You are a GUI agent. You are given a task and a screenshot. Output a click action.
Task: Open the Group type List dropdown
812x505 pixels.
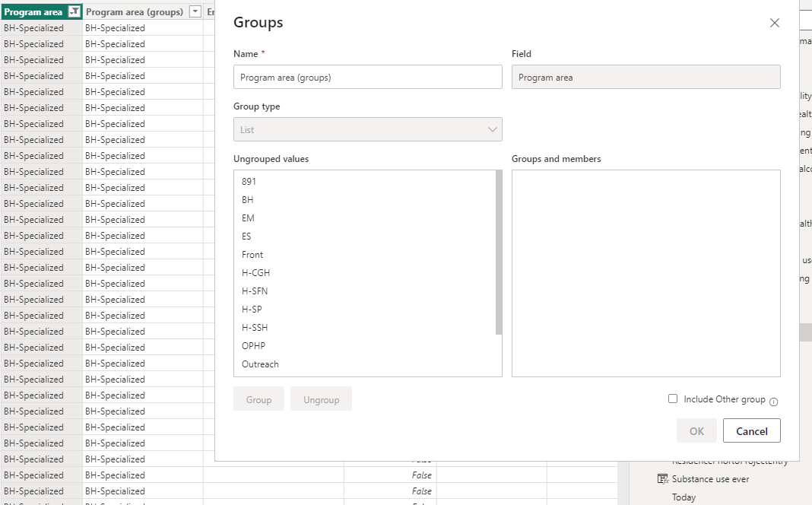(x=368, y=129)
